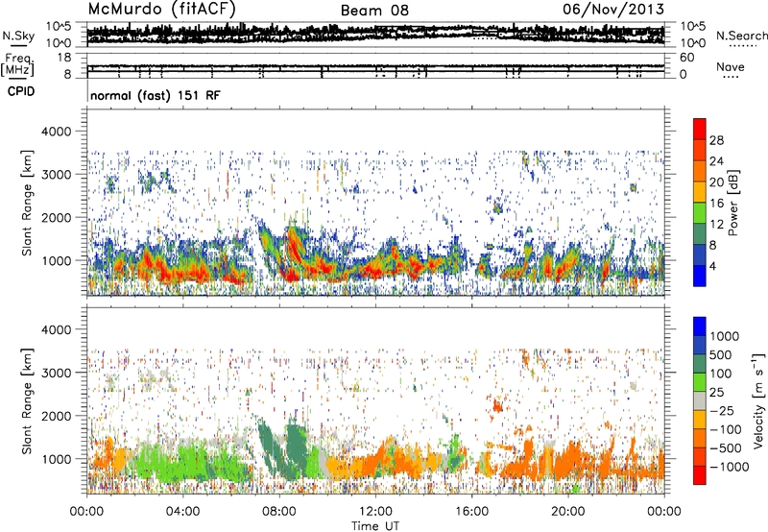Click the 'N.Sky' legend label
This screenshot has height=532, width=768.
point(18,36)
